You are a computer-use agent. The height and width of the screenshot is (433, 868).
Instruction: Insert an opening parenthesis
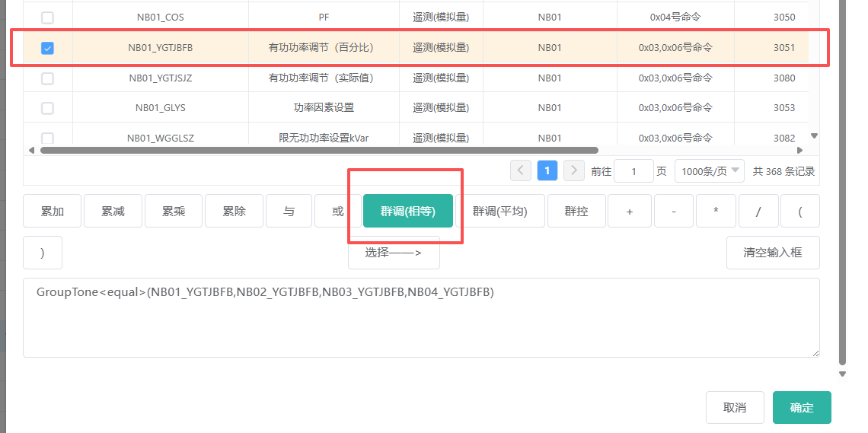point(800,212)
